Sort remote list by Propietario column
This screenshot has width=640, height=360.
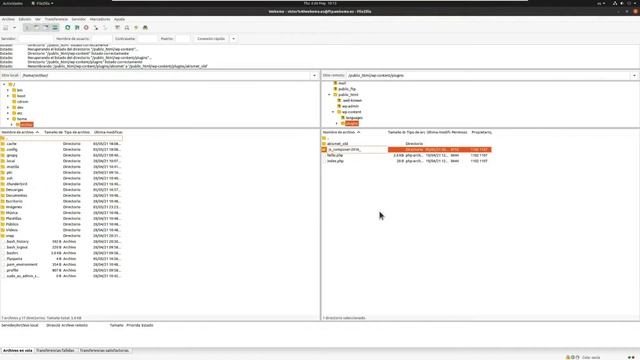(x=481, y=132)
